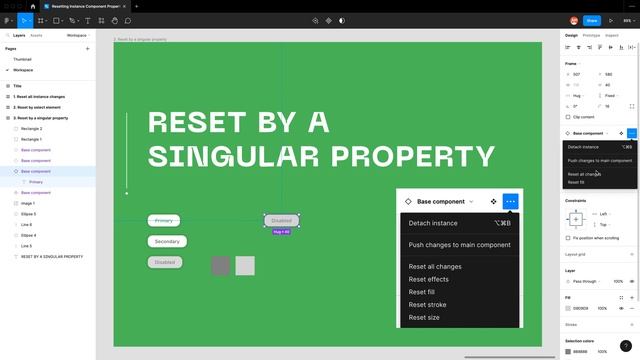The height and width of the screenshot is (360, 640).
Task: Open the Frame type dropdown
Action: [x=573, y=64]
